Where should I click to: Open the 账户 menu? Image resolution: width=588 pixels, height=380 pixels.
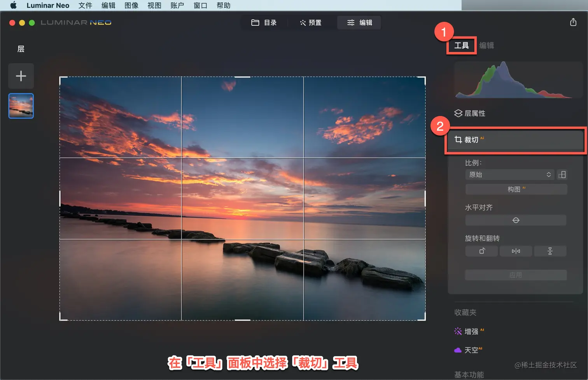177,5
